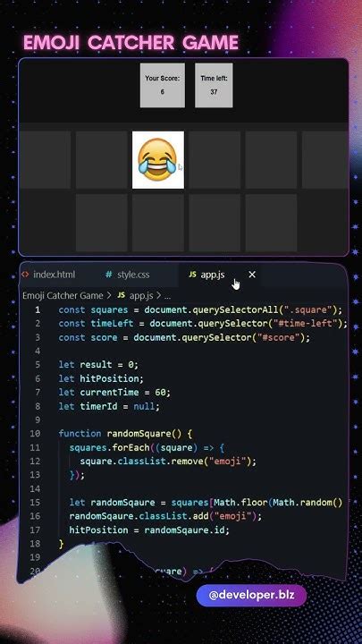Screen dimensions: 362x644
Task: Click the randomSquare function name
Action: tap(141, 433)
